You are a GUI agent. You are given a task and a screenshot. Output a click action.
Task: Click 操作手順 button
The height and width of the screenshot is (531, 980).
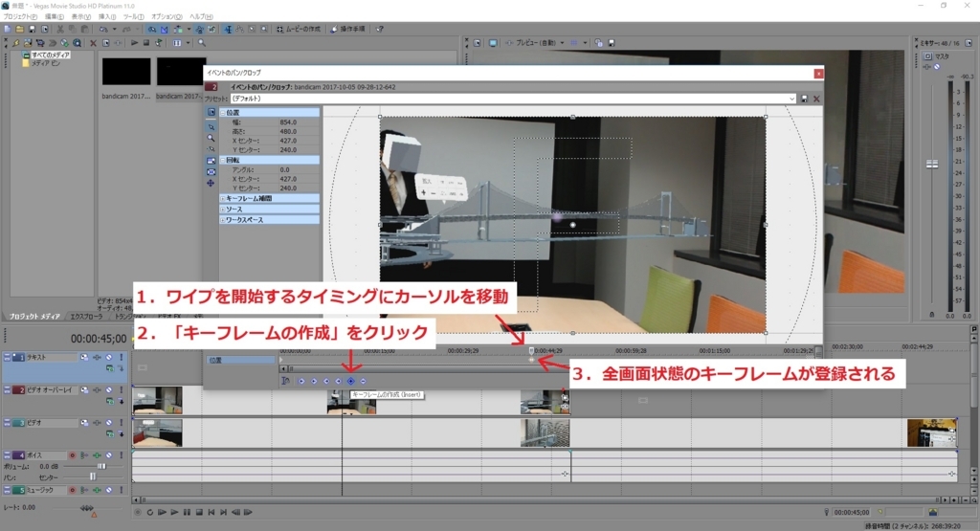[x=347, y=29]
